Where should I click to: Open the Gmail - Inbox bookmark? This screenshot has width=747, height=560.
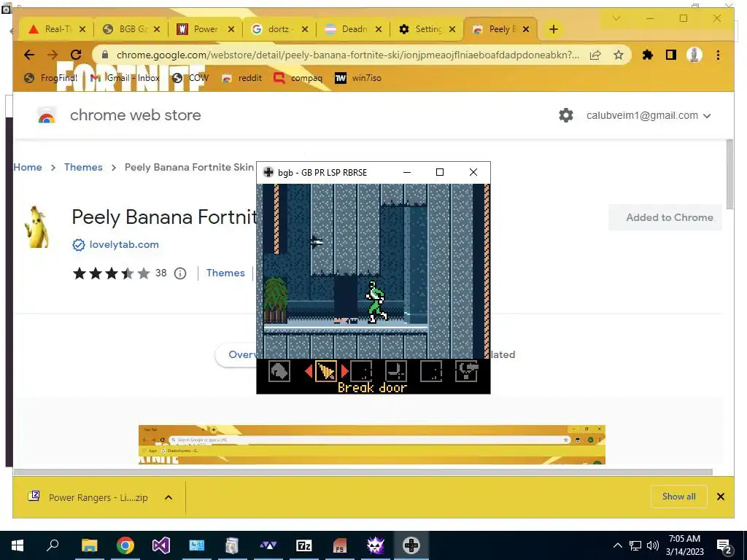pyautogui.click(x=125, y=77)
